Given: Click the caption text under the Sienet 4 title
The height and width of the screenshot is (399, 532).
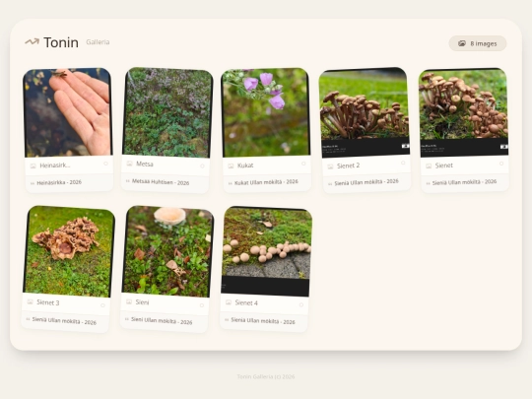Looking at the screenshot, I should coord(263,320).
